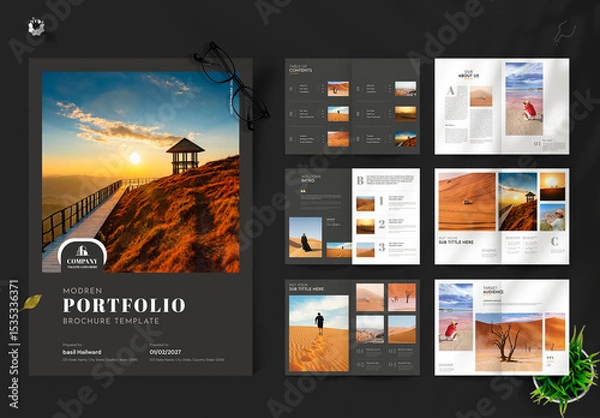Click the numeral '3' in intro spread
This screenshot has width=600, height=418.
[382, 247]
